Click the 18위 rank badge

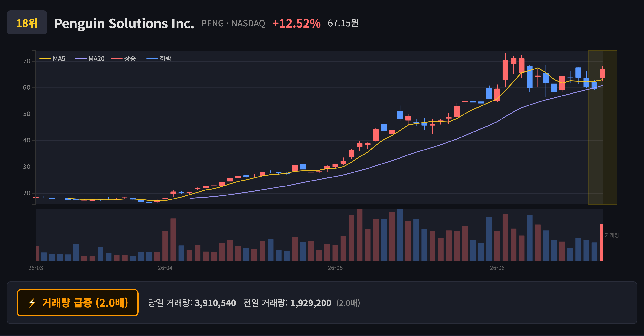point(27,22)
